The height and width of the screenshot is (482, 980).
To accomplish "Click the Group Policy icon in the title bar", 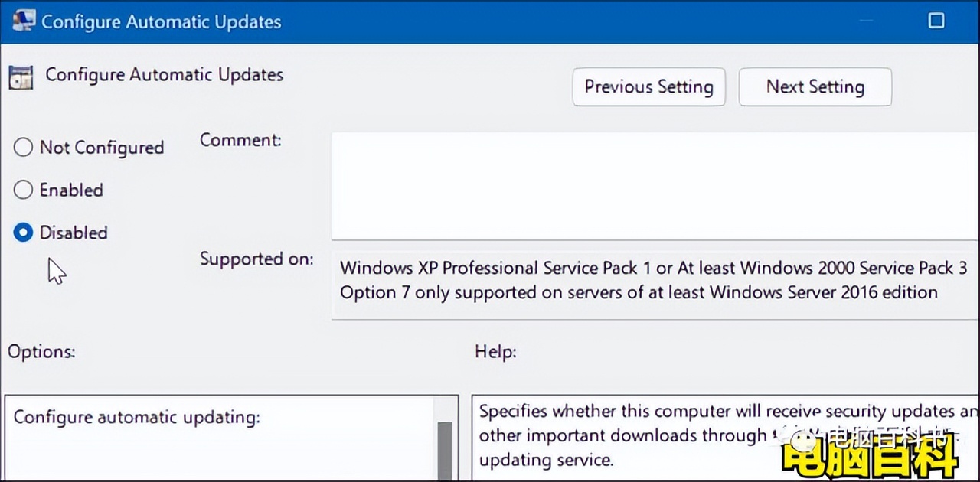I will click(23, 21).
